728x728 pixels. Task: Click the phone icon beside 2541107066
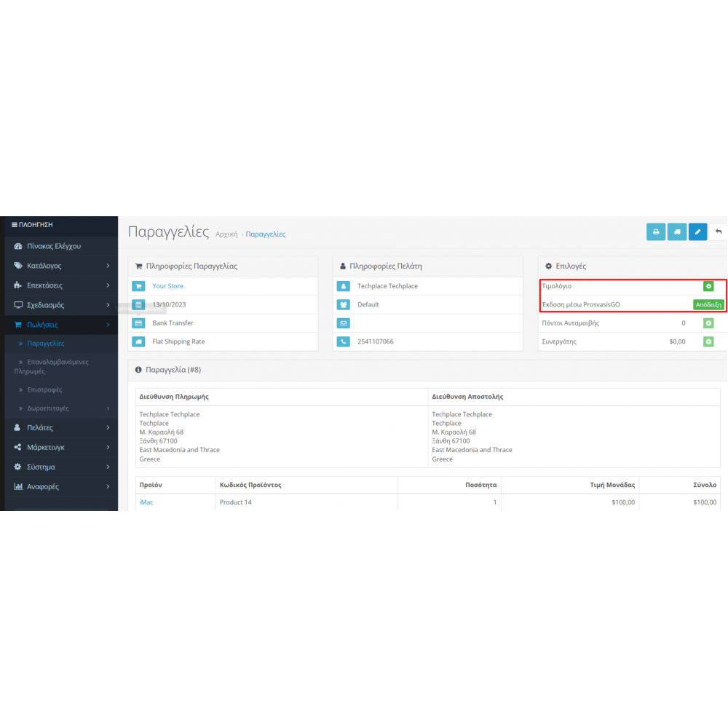click(x=343, y=341)
